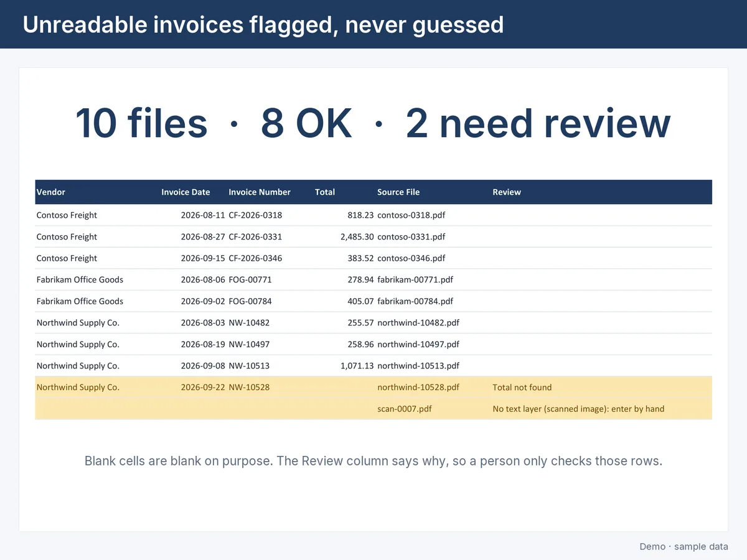Click the total 2,485.30

coord(357,237)
